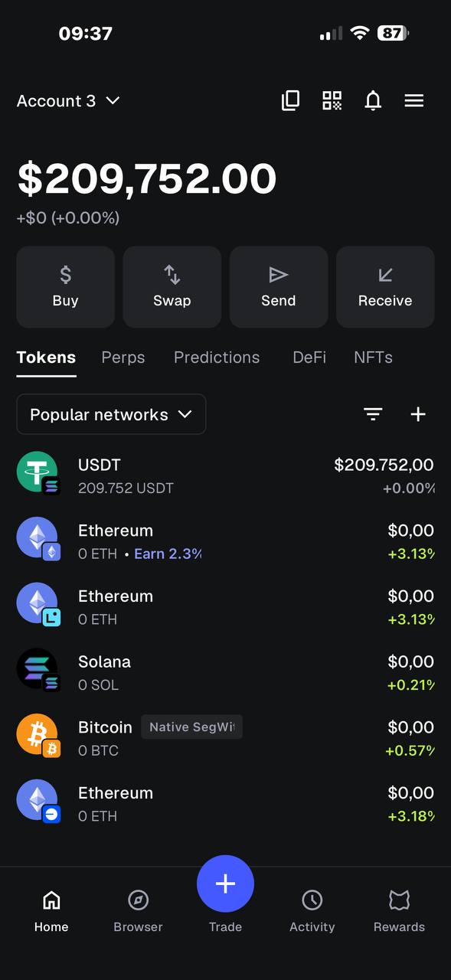The height and width of the screenshot is (980, 451).
Task: Open the hamburger menu
Action: (x=413, y=100)
